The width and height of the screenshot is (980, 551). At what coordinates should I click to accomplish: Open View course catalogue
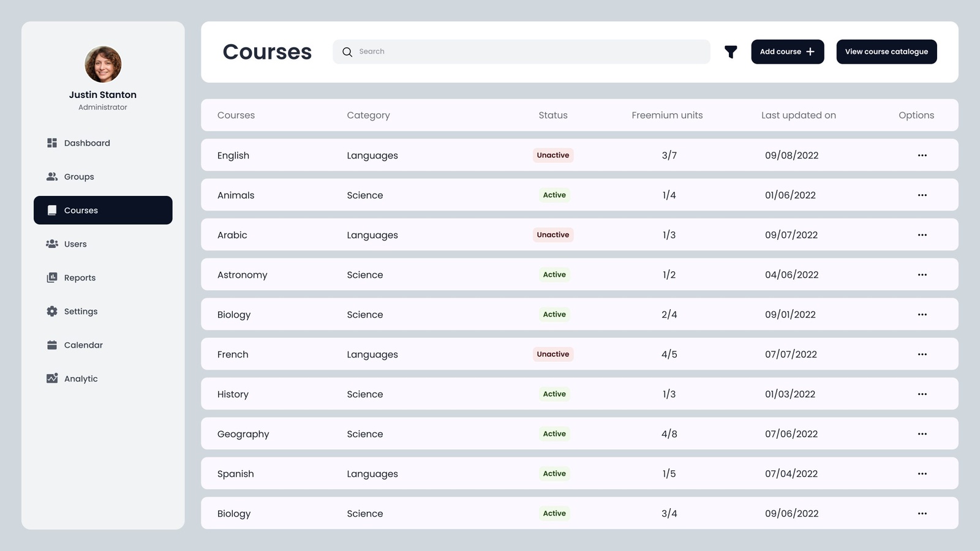[886, 52]
